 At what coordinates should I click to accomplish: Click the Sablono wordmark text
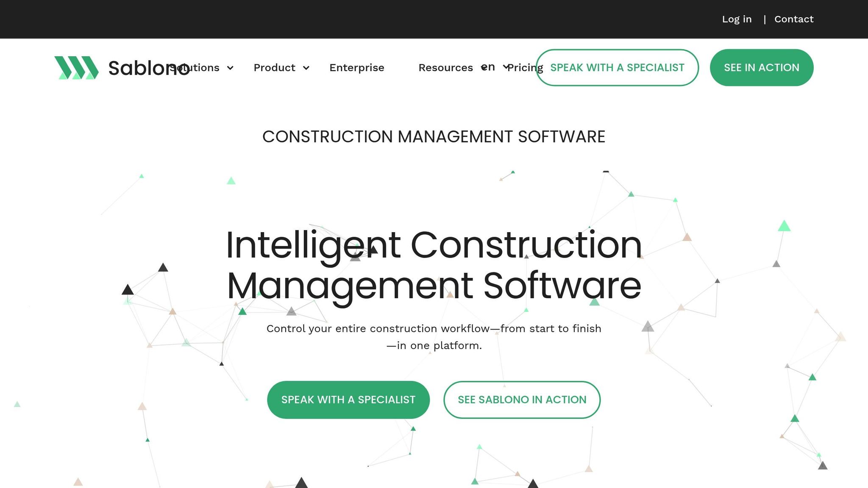point(149,68)
